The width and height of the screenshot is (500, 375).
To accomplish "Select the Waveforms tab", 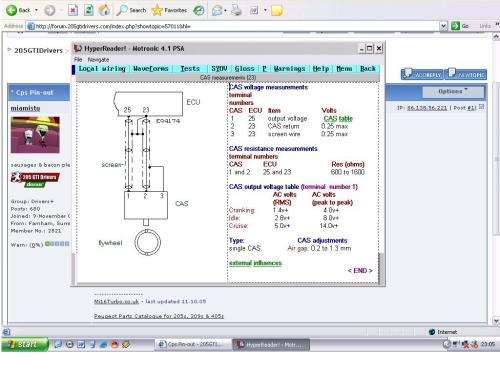I will click(x=151, y=69).
